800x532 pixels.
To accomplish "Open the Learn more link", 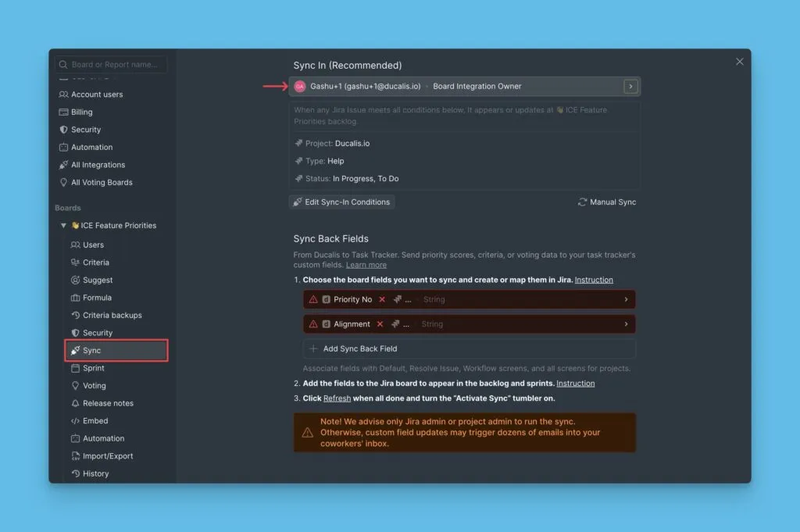I will 366,265.
